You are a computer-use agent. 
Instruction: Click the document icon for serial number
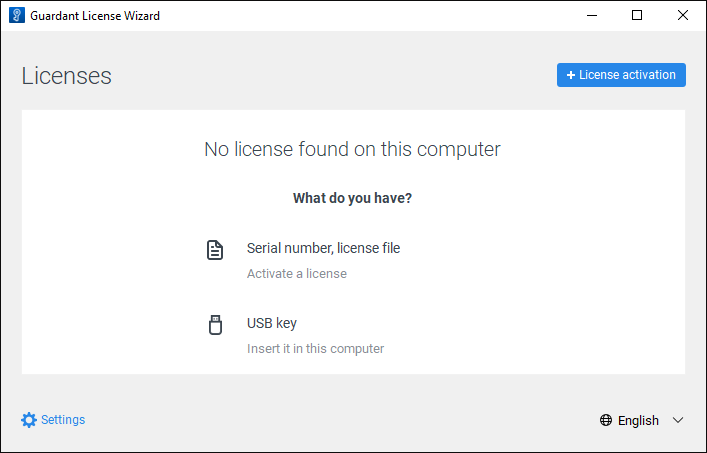click(215, 250)
